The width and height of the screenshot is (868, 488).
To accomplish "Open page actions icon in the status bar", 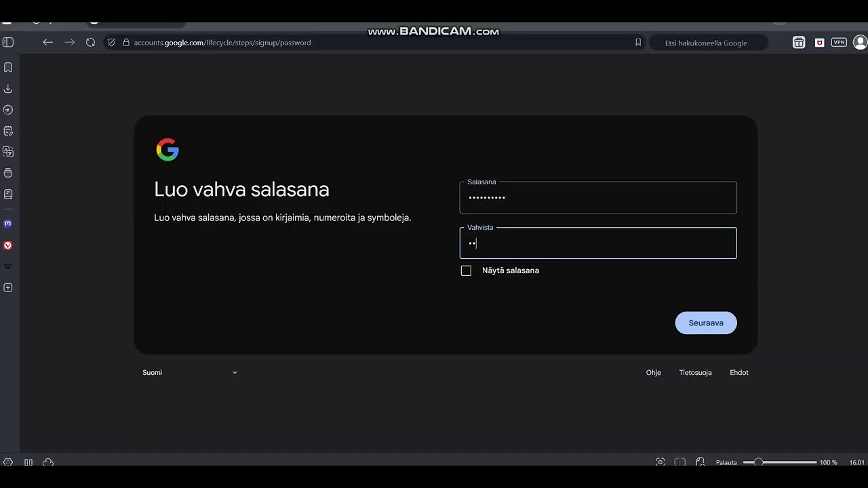I will click(701, 462).
